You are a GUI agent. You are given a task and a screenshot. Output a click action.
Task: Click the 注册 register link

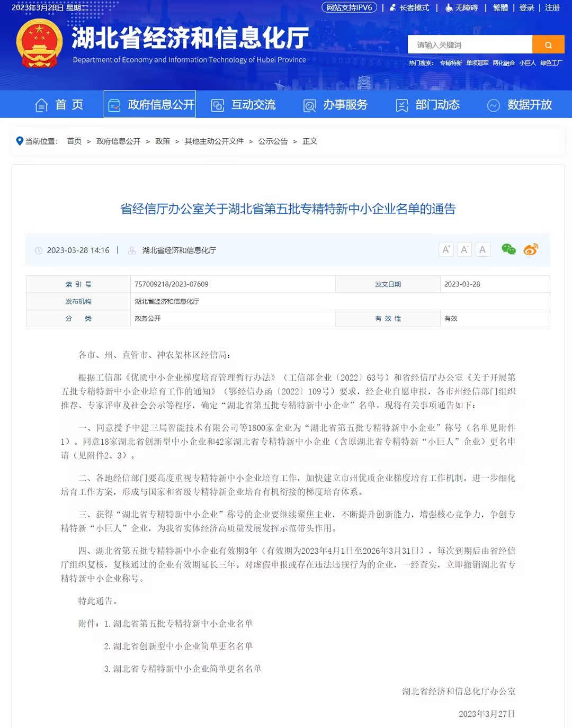click(552, 8)
